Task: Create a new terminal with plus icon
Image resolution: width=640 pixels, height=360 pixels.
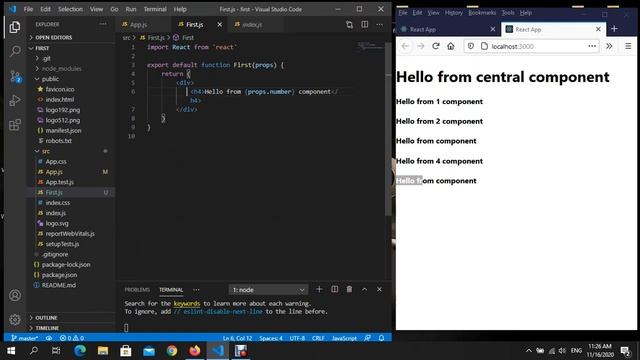Action: (319, 289)
